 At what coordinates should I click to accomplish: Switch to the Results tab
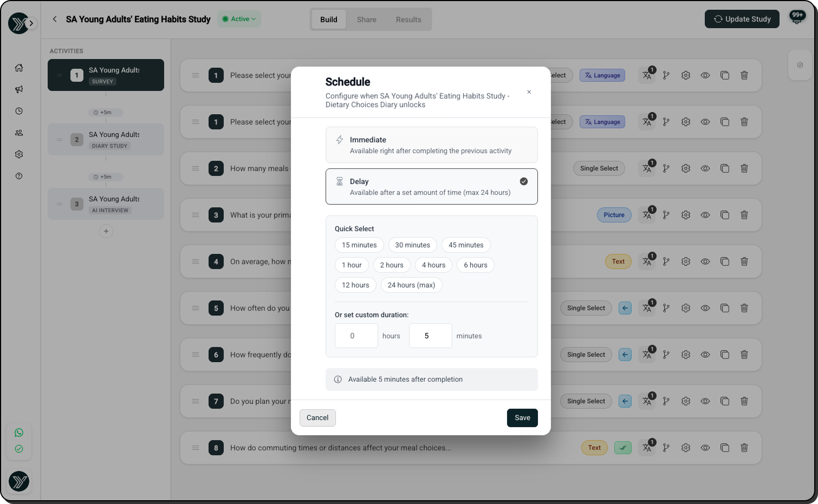[x=408, y=19]
